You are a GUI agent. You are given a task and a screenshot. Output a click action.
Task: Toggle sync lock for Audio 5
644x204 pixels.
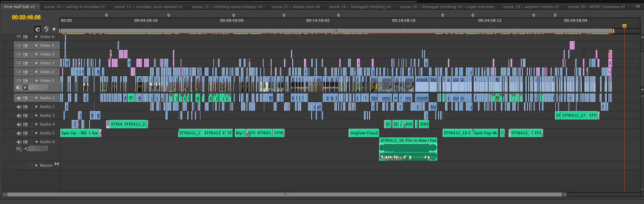(25, 133)
